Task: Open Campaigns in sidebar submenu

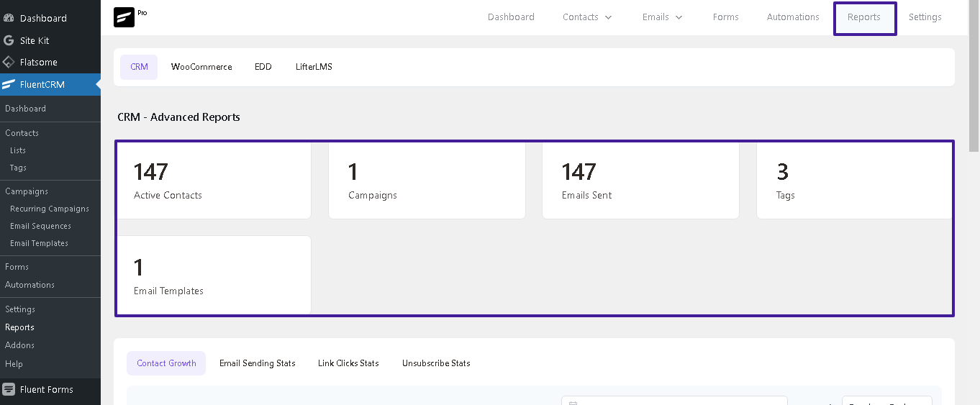Action: [27, 191]
